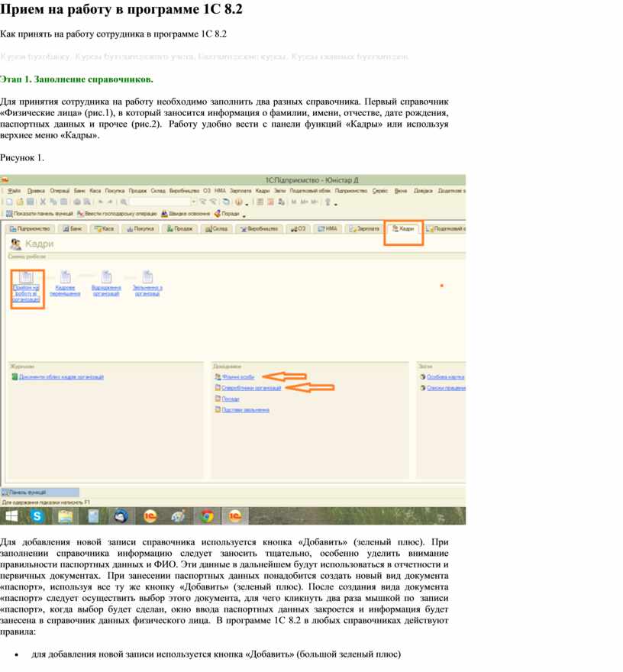This screenshot has height=672, width=623.
Task: Click the Особова картка report icon
Action: click(423, 376)
